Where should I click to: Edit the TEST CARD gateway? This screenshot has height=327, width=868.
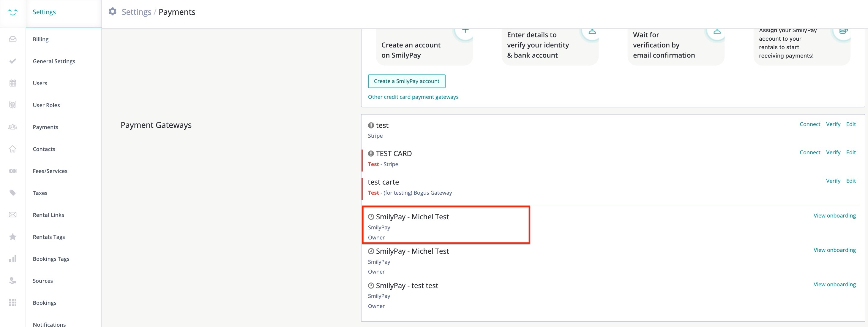pyautogui.click(x=851, y=153)
